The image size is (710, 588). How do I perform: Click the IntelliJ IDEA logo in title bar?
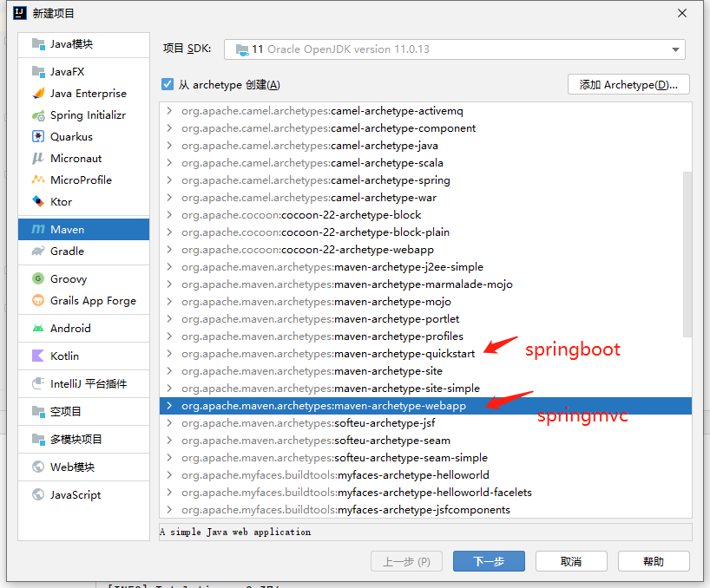20,13
